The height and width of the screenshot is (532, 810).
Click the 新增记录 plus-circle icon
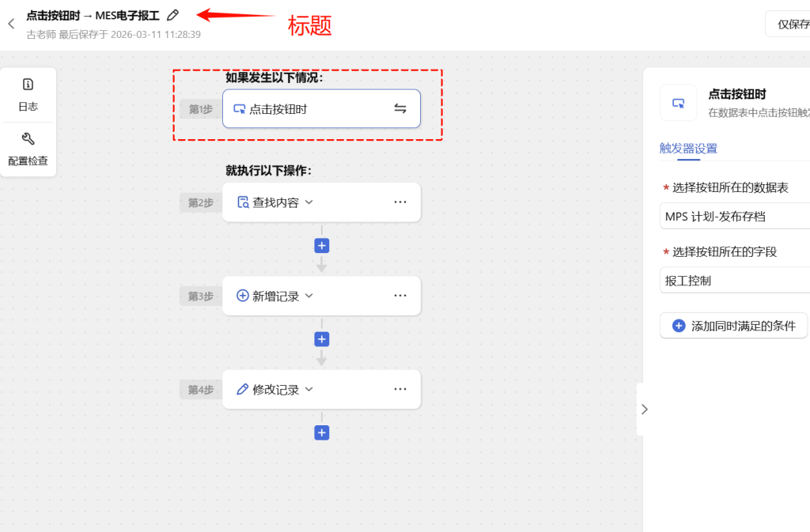pyautogui.click(x=243, y=296)
